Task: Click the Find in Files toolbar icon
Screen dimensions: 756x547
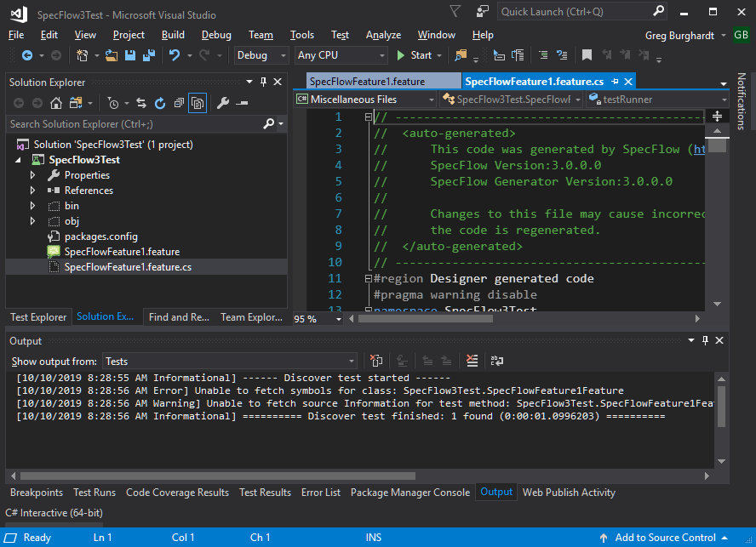Action: 461,55
